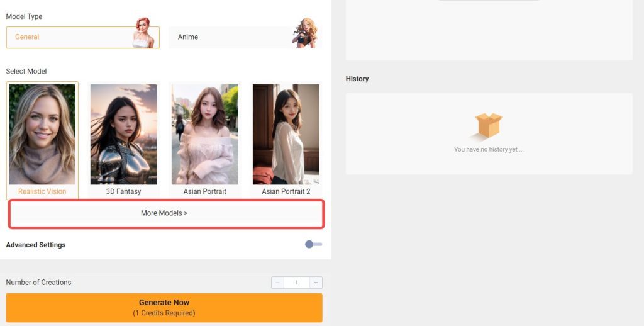Click the number of creations field
Screen dimensions: 644x326
click(x=297, y=283)
